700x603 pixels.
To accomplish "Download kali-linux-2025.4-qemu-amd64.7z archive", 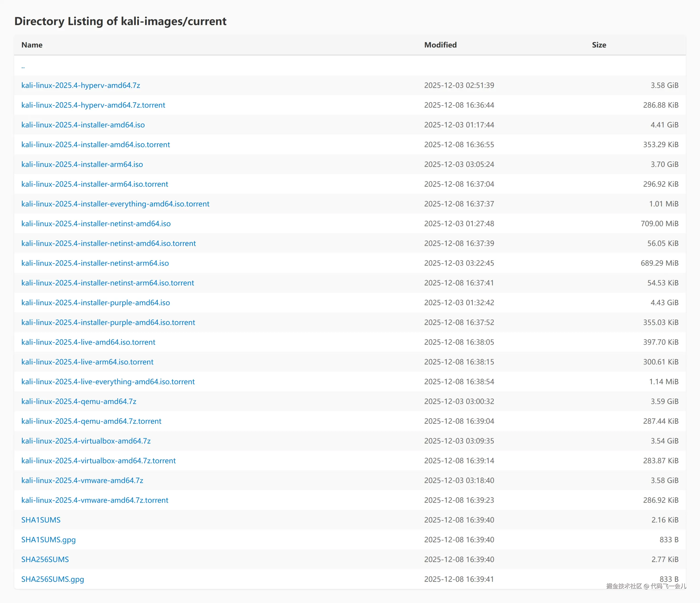I will 79,401.
